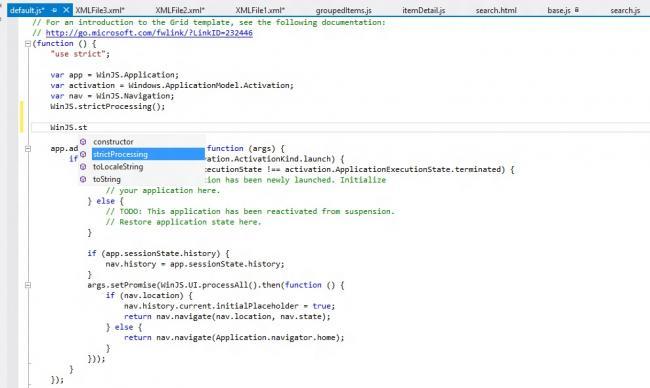This screenshot has height=388, width=650.
Task: Switch to the XMLFile2.xml tab
Action: pos(180,10)
